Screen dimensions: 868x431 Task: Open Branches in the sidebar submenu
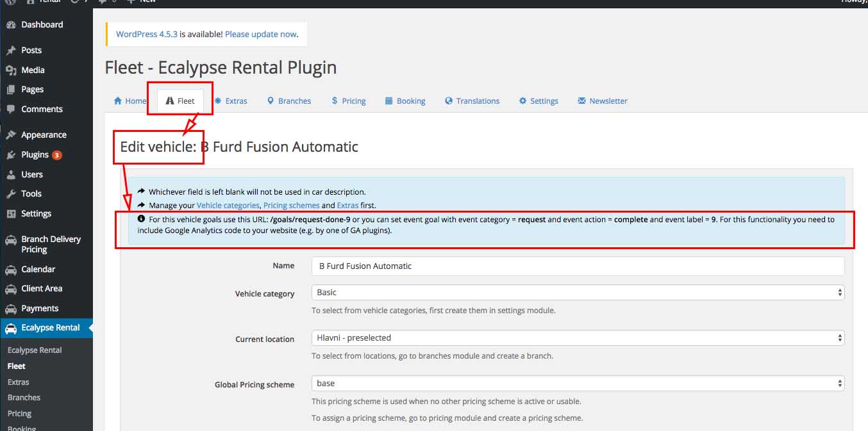[x=24, y=398]
